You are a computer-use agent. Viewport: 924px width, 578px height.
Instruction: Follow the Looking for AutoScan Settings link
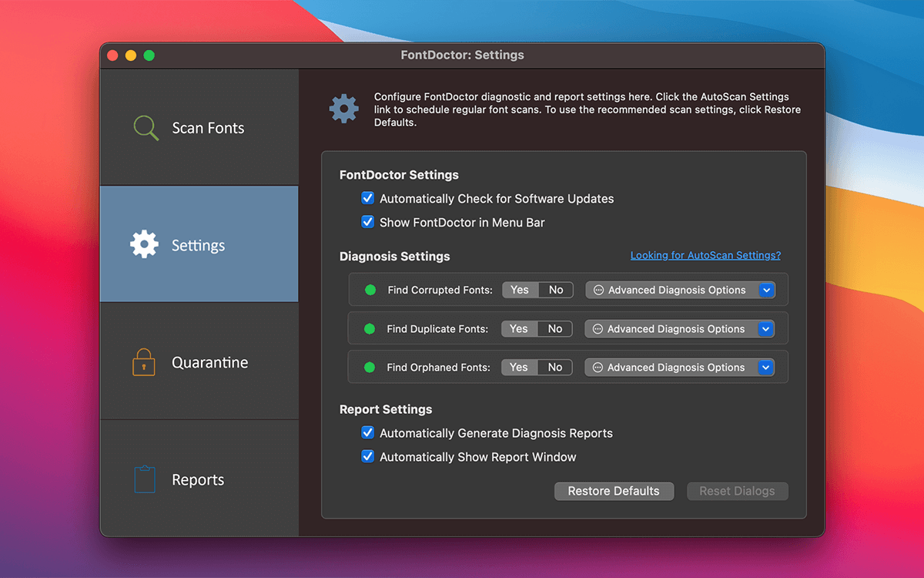pos(705,255)
